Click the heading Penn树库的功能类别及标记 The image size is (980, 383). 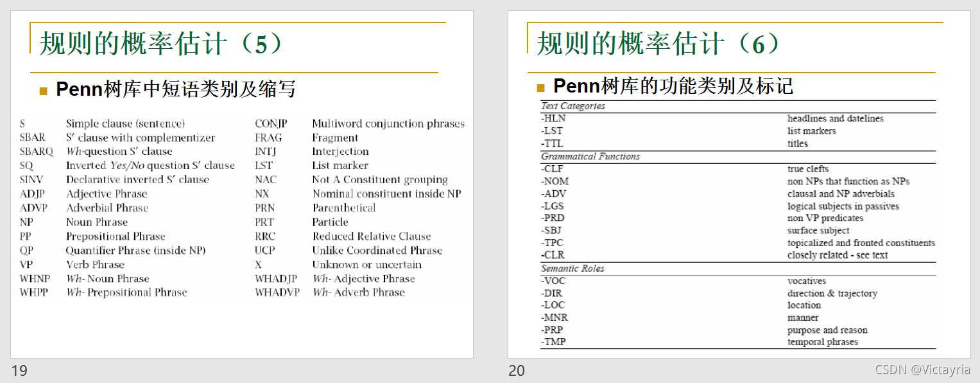673,86
